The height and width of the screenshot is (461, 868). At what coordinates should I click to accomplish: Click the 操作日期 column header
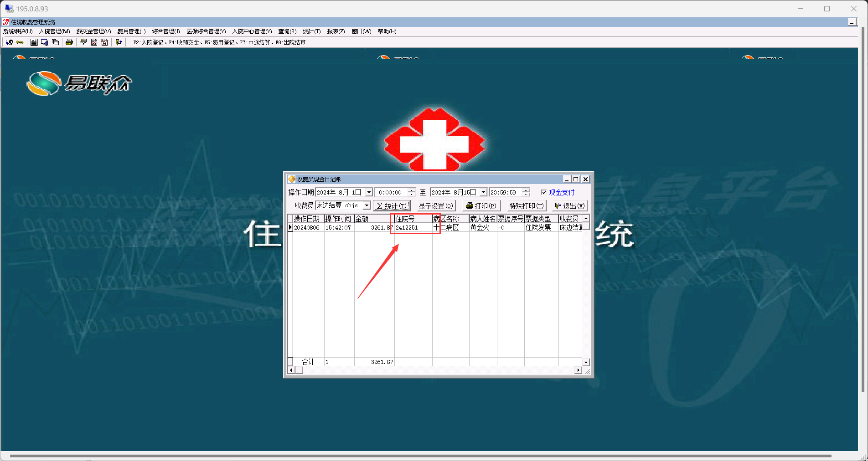309,219
